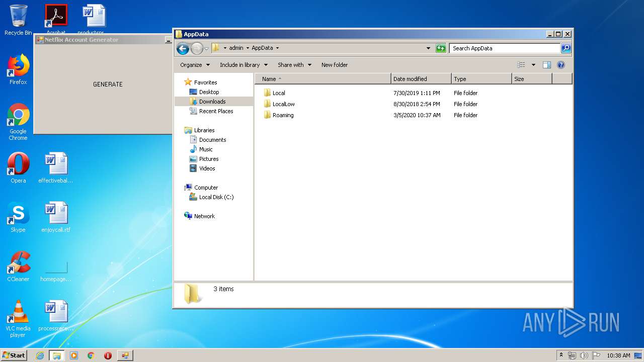644x362 pixels.
Task: Open the Pictures library
Action: tap(204, 159)
